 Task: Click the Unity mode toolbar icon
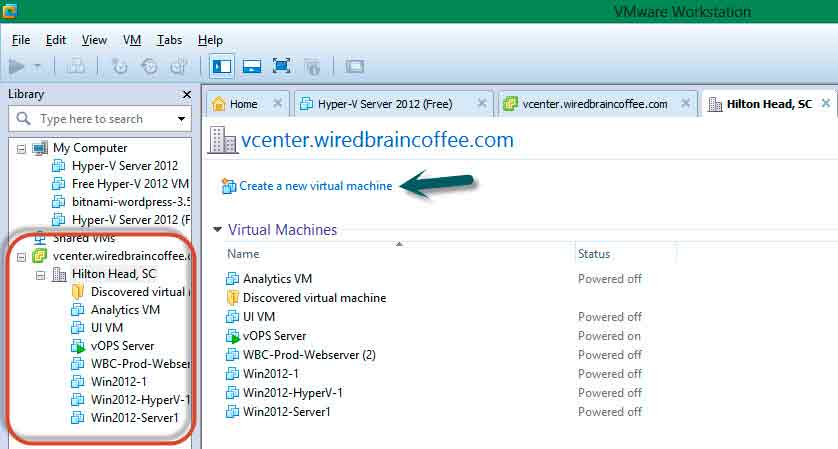312,67
